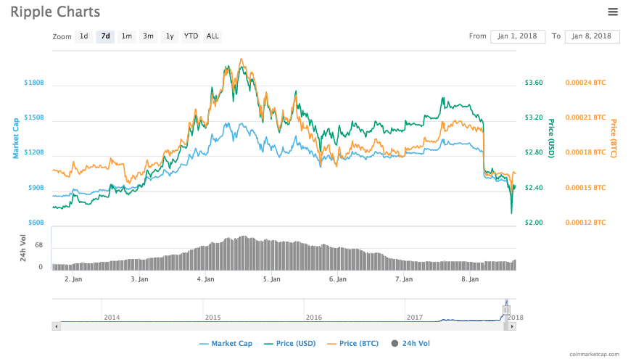Click the Price (USD) axis title
Image resolution: width=644 pixels, height=359 pixels.
[x=552, y=138]
